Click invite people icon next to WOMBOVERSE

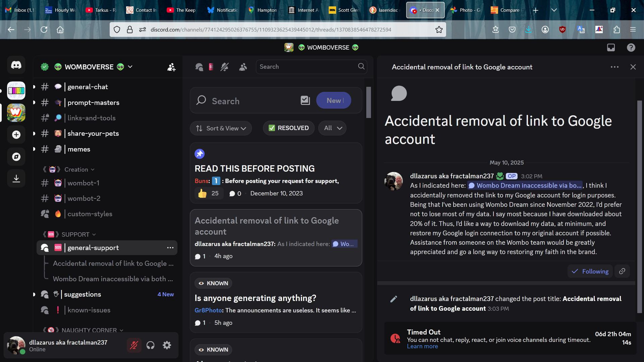pyautogui.click(x=171, y=67)
